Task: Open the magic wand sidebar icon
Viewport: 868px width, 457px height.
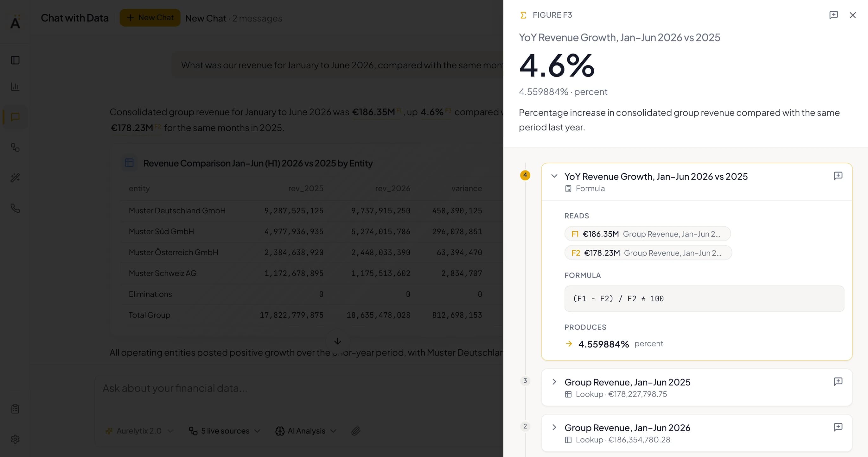Action: [x=15, y=178]
